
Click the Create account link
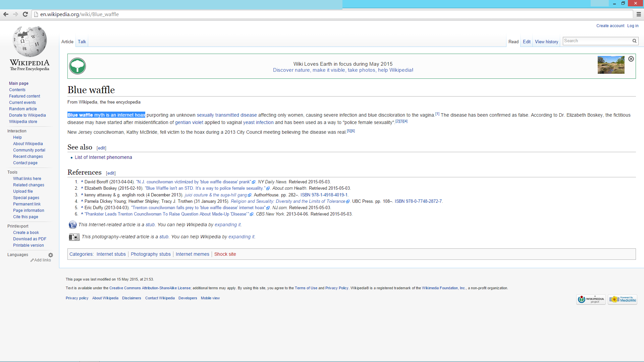click(x=610, y=26)
